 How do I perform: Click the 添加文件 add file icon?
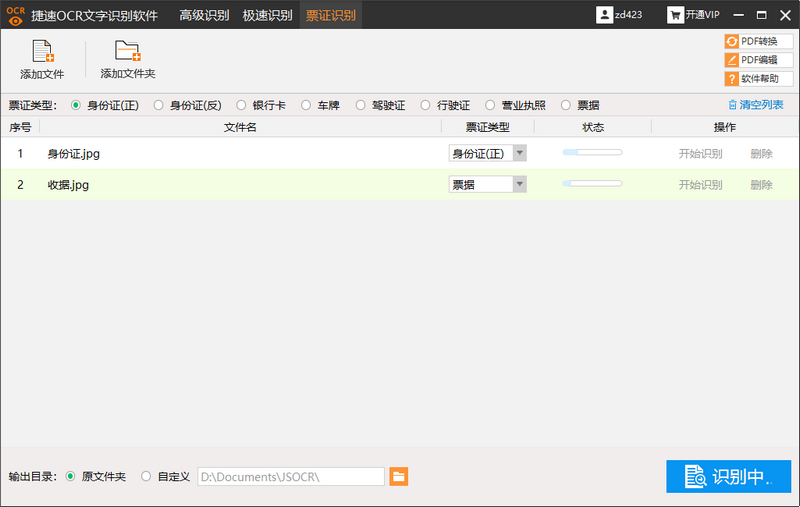(x=43, y=52)
